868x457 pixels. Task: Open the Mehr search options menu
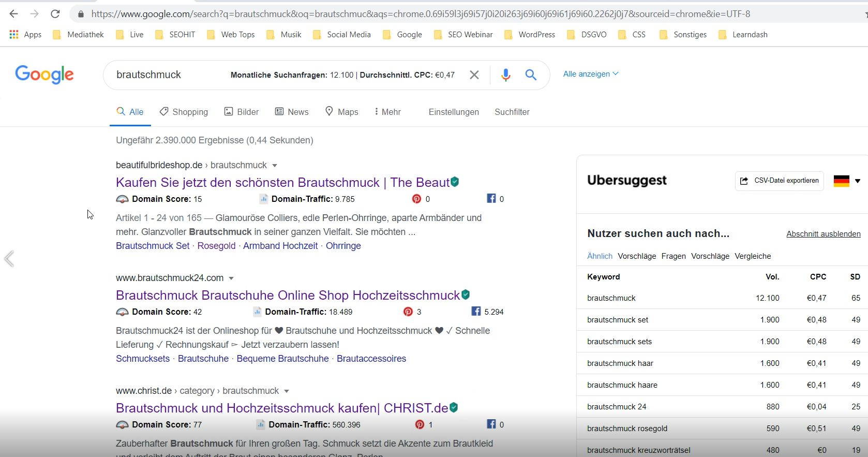pos(387,112)
